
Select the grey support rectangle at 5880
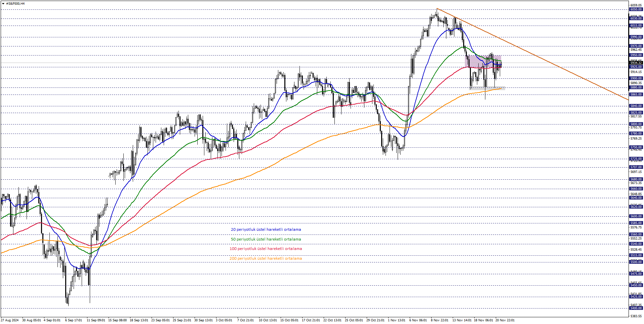pyautogui.click(x=487, y=88)
